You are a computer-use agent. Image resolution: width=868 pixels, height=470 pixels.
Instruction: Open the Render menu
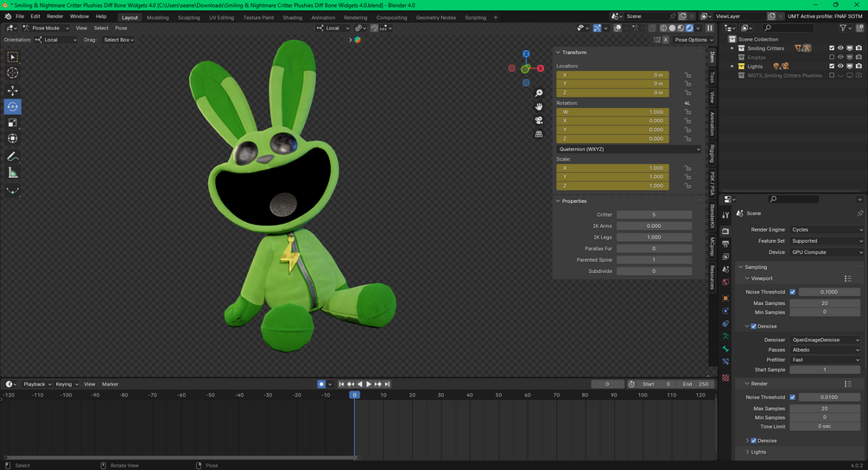pos(54,16)
